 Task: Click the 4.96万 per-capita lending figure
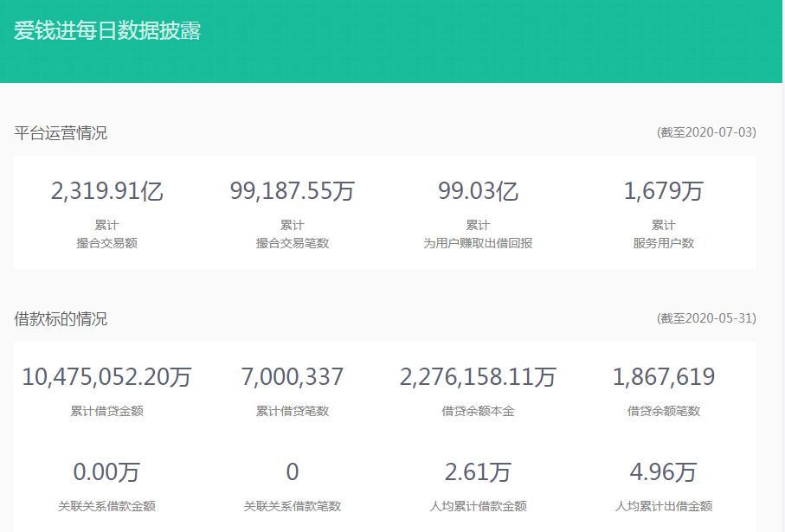coord(665,472)
